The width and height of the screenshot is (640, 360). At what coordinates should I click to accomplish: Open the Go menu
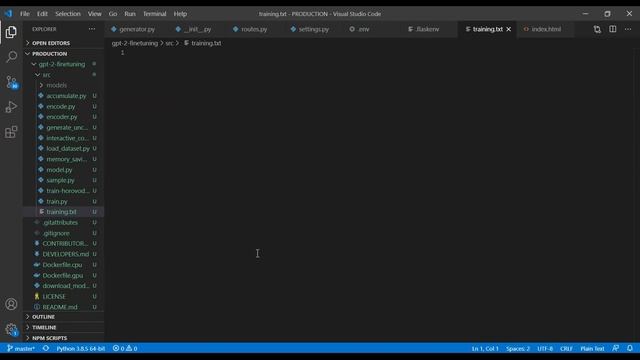coord(113,14)
